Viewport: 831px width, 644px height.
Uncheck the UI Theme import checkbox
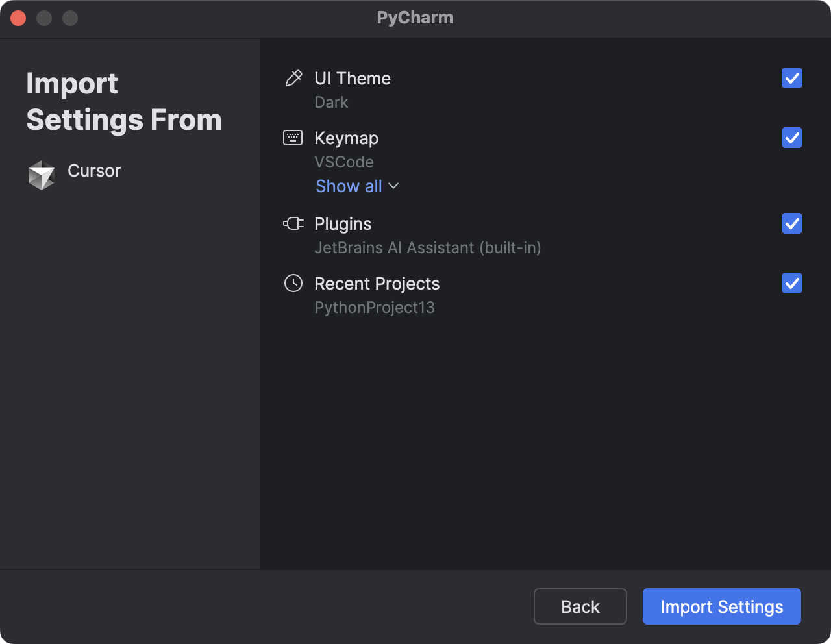pos(791,79)
